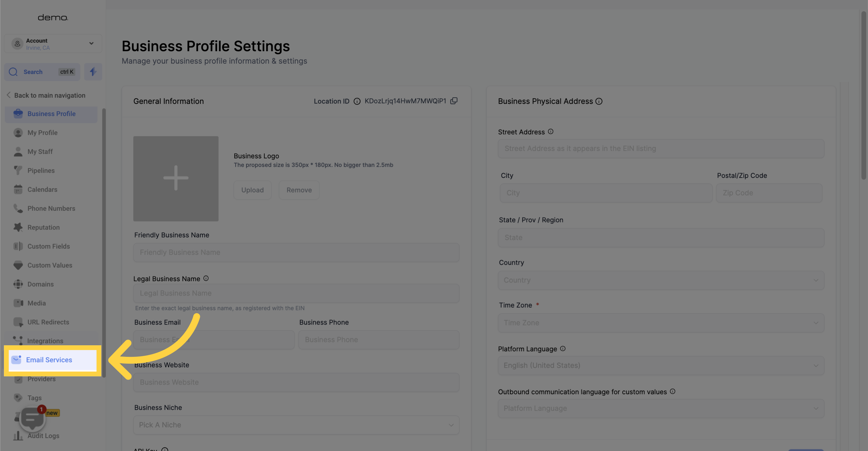The width and height of the screenshot is (868, 451).
Task: Open the Country dropdown
Action: pyautogui.click(x=661, y=280)
